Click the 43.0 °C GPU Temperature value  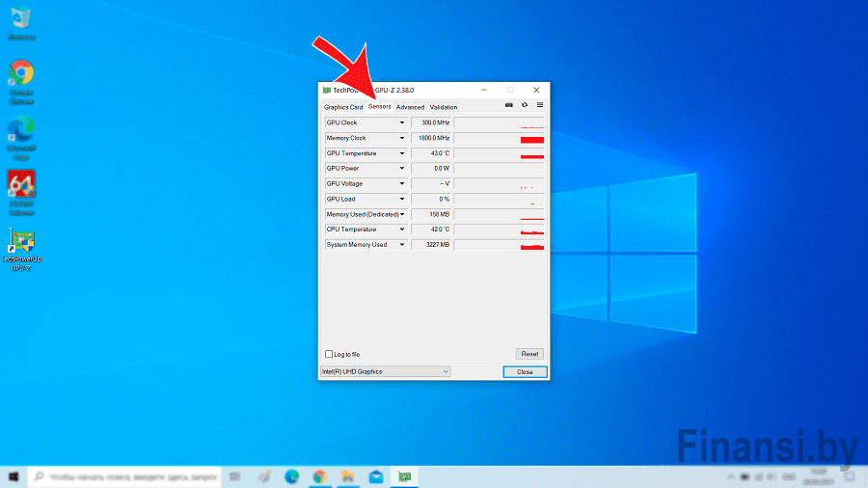pos(431,153)
